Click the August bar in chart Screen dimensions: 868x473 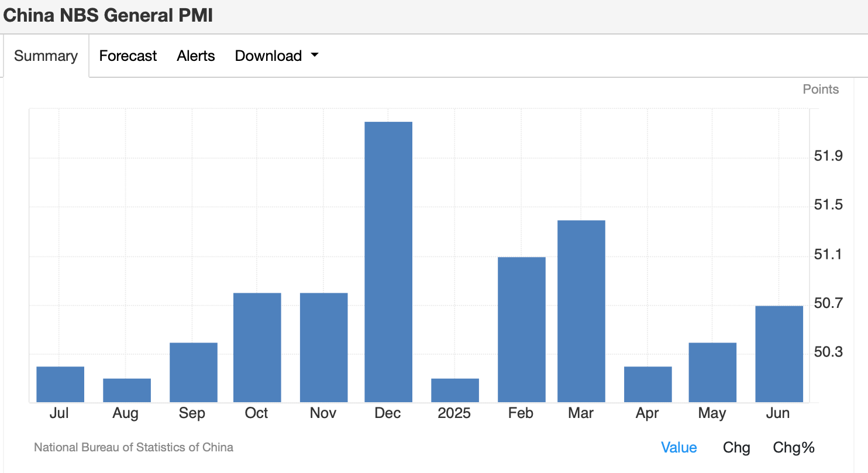click(127, 390)
